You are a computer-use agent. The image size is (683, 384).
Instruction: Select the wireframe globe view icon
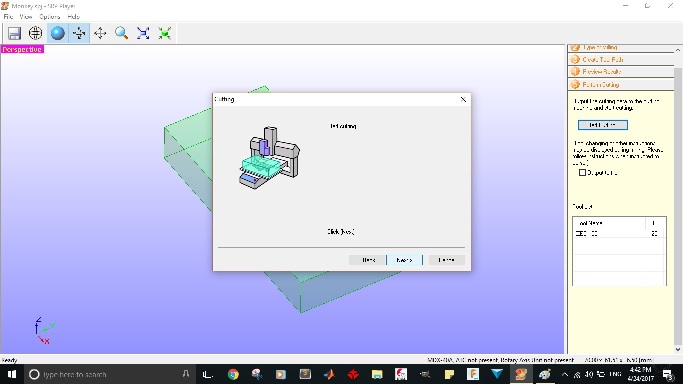click(36, 33)
